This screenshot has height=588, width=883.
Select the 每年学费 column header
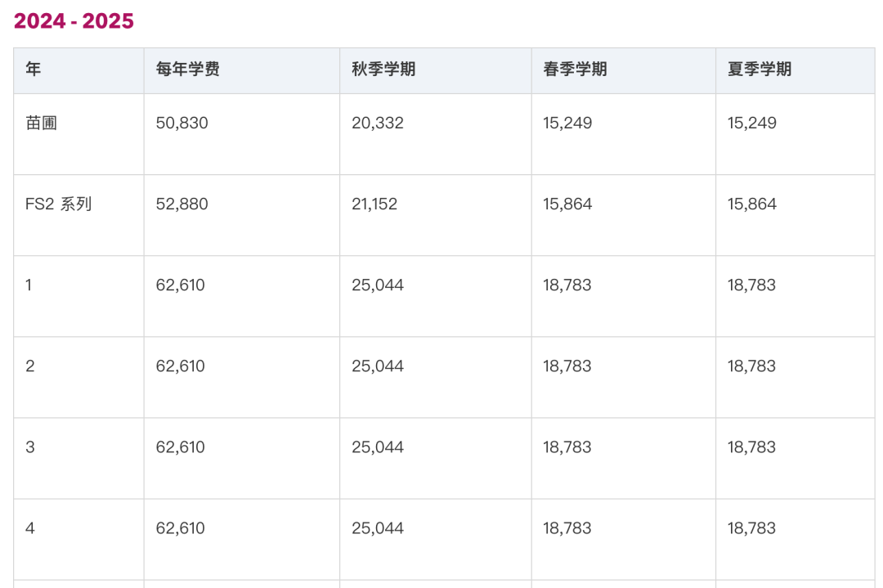[187, 70]
